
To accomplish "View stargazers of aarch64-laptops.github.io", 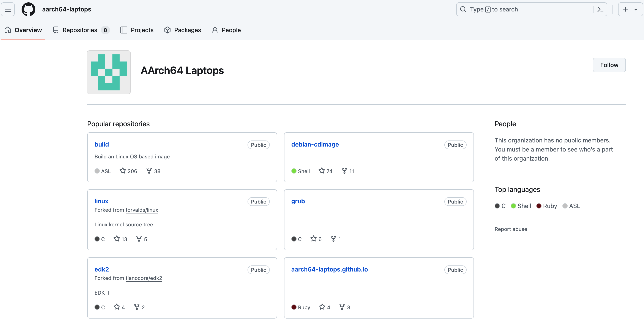I will [x=325, y=307].
